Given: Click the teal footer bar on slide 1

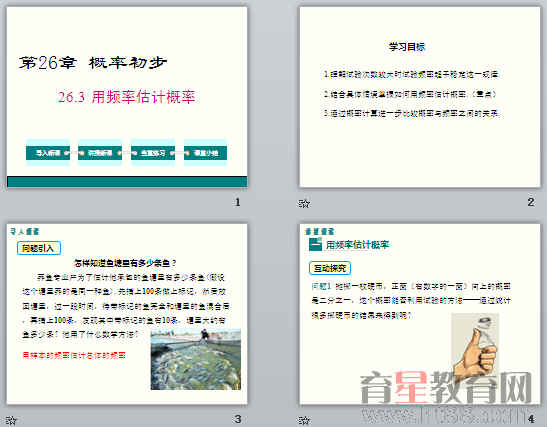Looking at the screenshot, I should click(x=127, y=182).
